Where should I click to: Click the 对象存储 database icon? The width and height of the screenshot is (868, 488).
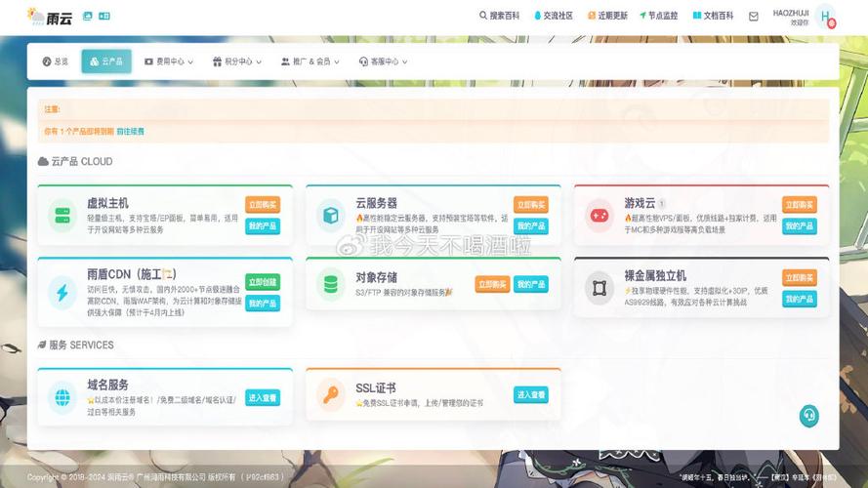pos(331,284)
